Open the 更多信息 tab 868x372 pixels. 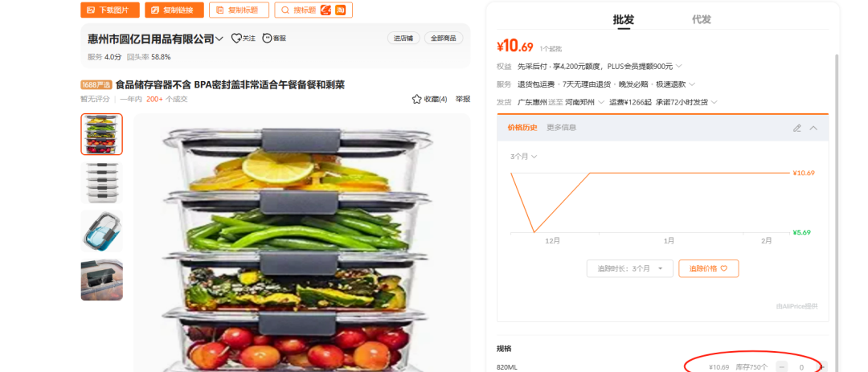pyautogui.click(x=561, y=127)
